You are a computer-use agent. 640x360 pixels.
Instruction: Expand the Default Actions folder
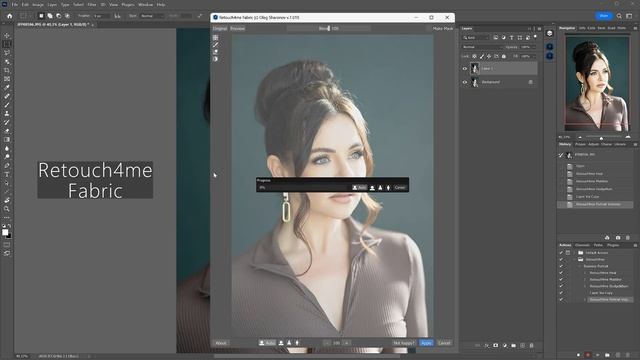point(574,253)
